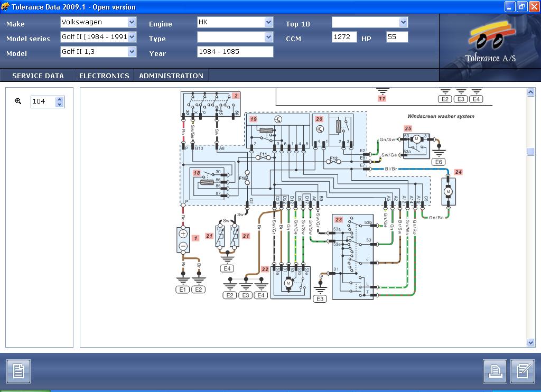541x392 pixels.
Task: Click the CCM field showing 1272
Action: coord(344,37)
